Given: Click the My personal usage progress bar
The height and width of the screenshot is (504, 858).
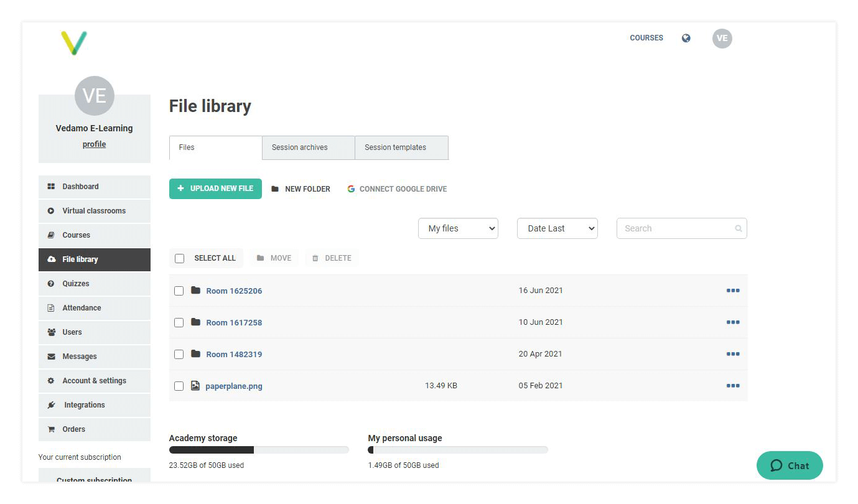Looking at the screenshot, I should point(458,450).
